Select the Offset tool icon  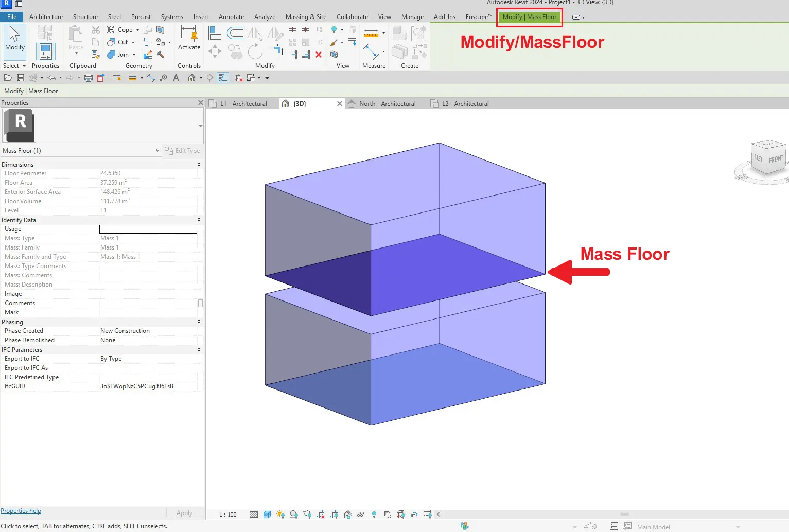235,33
